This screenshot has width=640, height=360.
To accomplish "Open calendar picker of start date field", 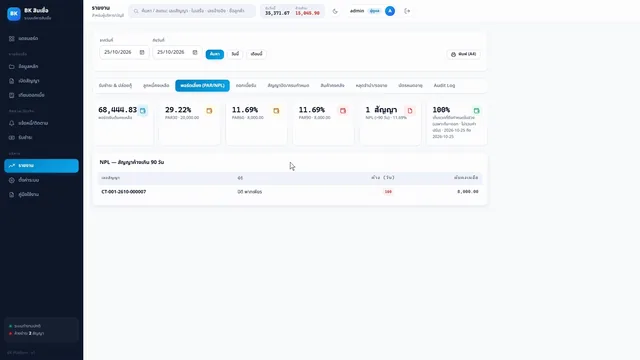I will (142, 52).
